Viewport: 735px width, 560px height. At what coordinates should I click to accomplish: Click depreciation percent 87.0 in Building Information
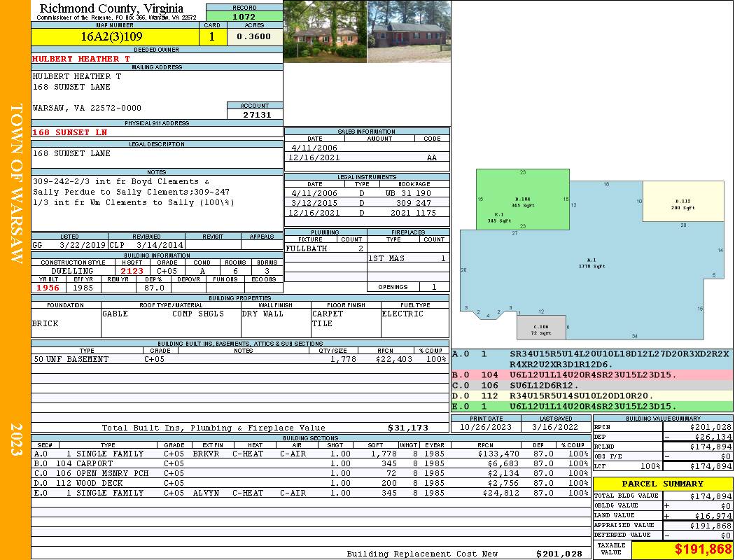coord(154,288)
